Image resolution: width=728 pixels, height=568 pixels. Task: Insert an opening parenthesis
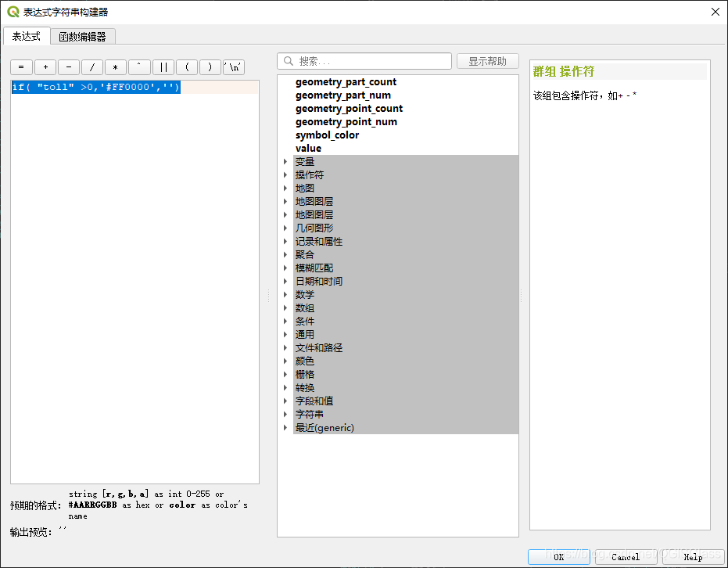pos(187,67)
